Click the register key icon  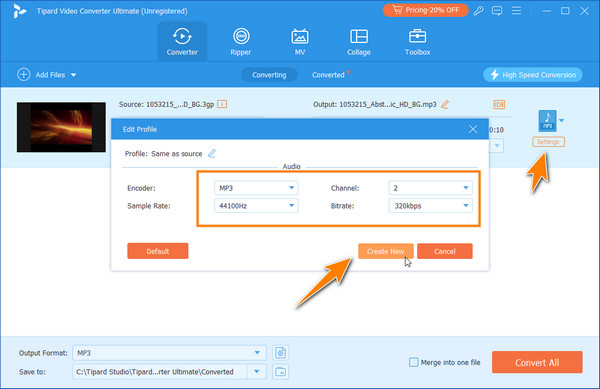(478, 11)
